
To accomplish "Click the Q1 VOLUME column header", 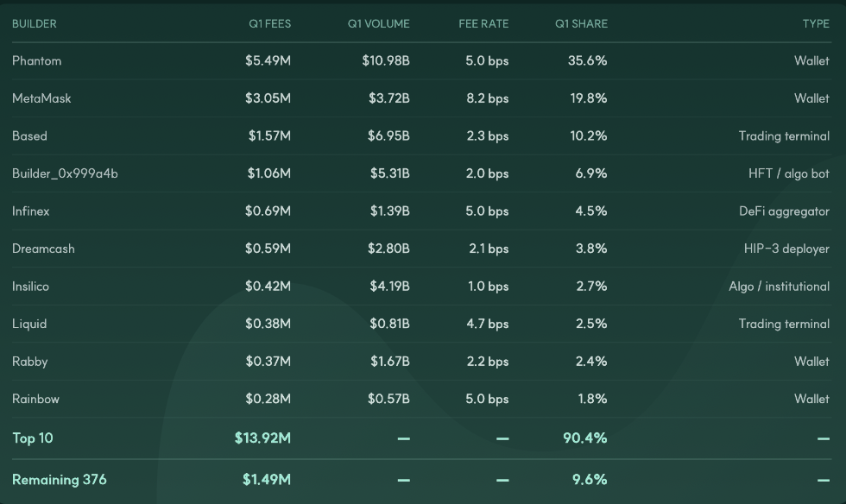I will [379, 24].
